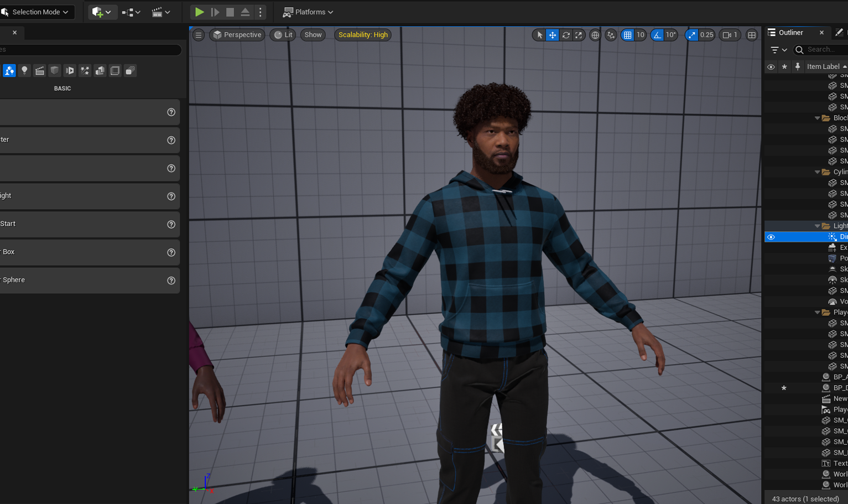Activate the Translate move gizmo tool

pos(552,35)
